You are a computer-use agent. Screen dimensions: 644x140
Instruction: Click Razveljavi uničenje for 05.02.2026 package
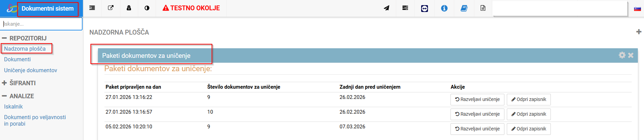coord(477,129)
